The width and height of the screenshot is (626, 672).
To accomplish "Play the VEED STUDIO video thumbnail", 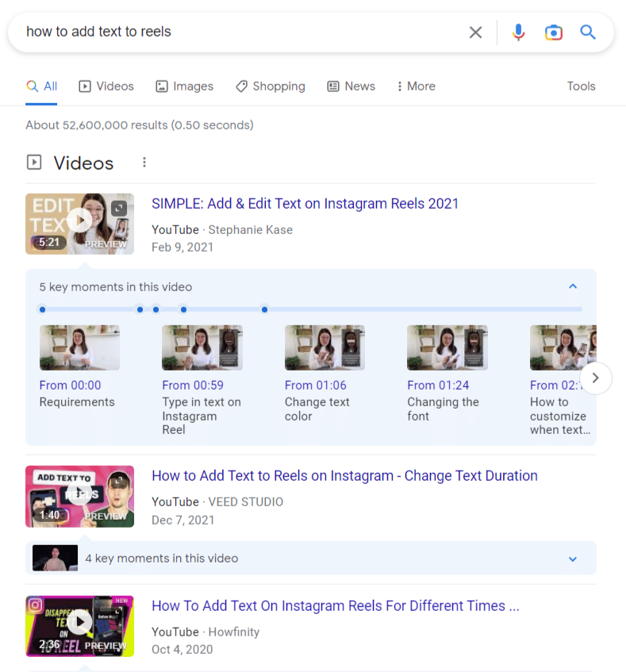I will coord(79,496).
